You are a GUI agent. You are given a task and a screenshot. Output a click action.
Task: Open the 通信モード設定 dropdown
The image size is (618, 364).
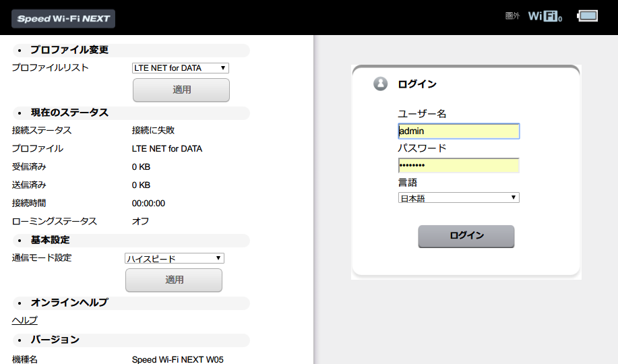point(174,258)
